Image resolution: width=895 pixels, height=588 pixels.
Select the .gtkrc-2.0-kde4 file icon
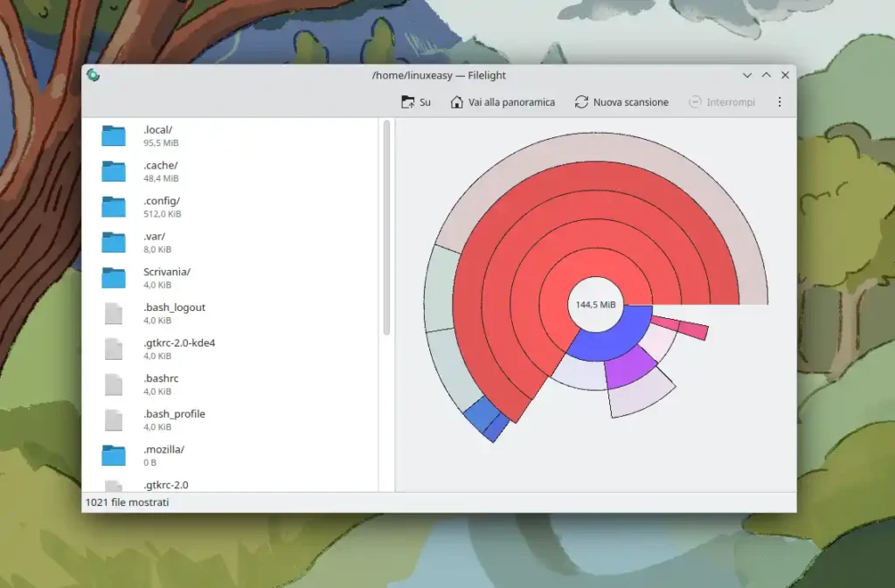tap(114, 349)
